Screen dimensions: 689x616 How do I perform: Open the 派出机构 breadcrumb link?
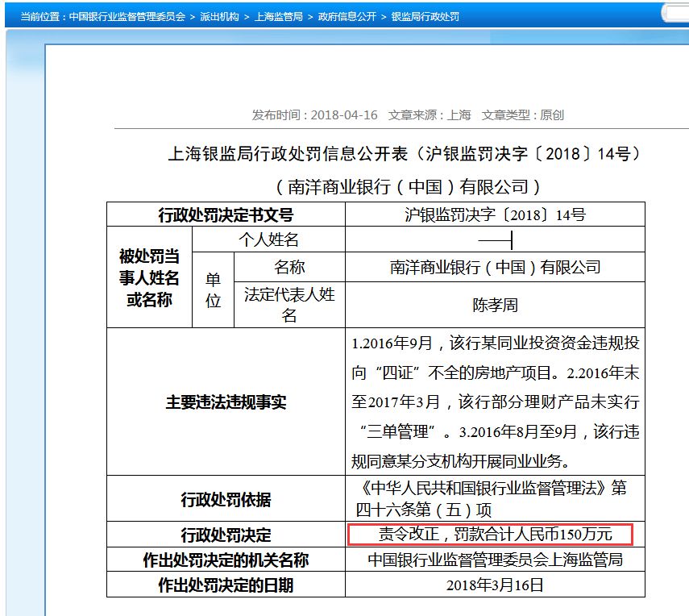pos(219,16)
